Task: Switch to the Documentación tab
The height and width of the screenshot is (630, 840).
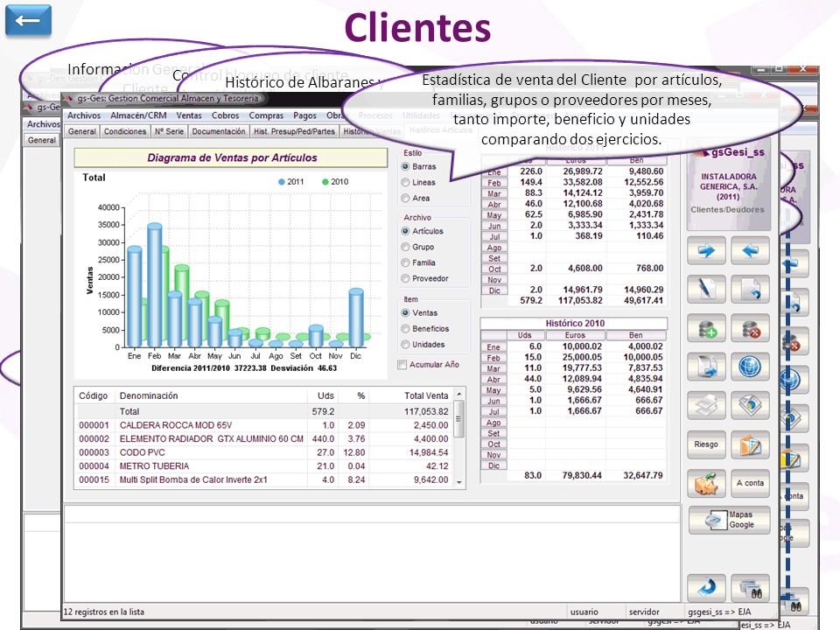Action: click(x=219, y=131)
